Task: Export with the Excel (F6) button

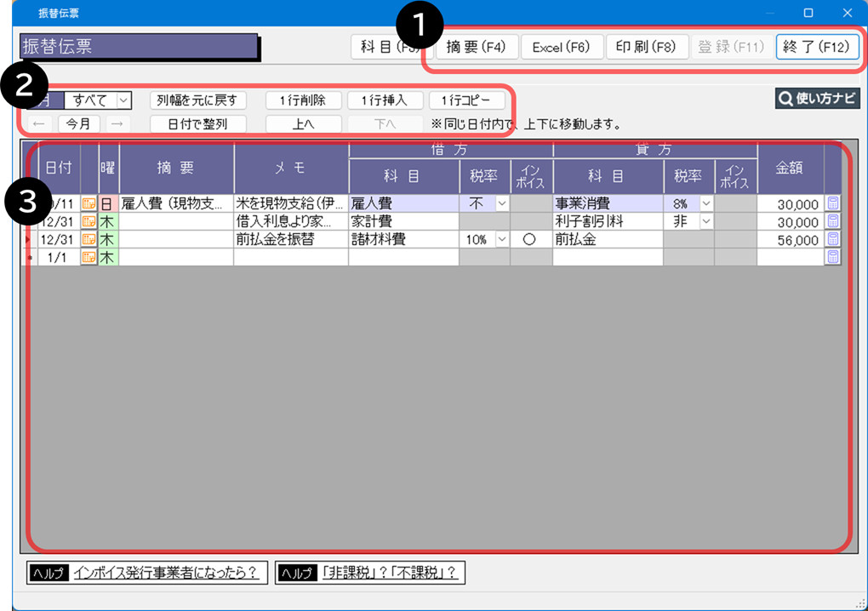Action: (561, 47)
